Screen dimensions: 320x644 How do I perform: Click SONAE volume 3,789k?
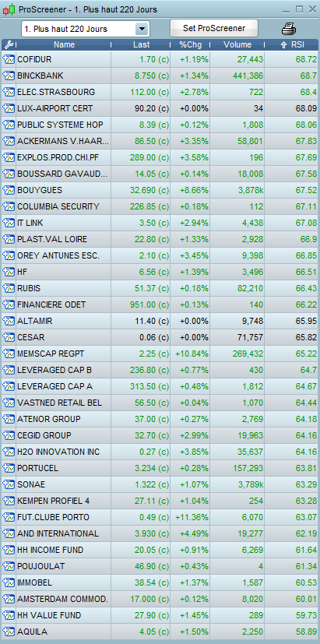250,484
